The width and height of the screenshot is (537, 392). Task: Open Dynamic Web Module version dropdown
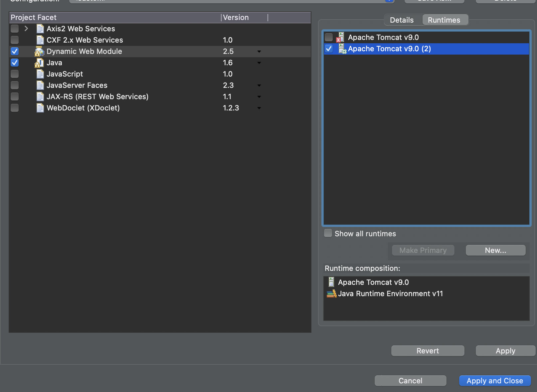click(259, 52)
